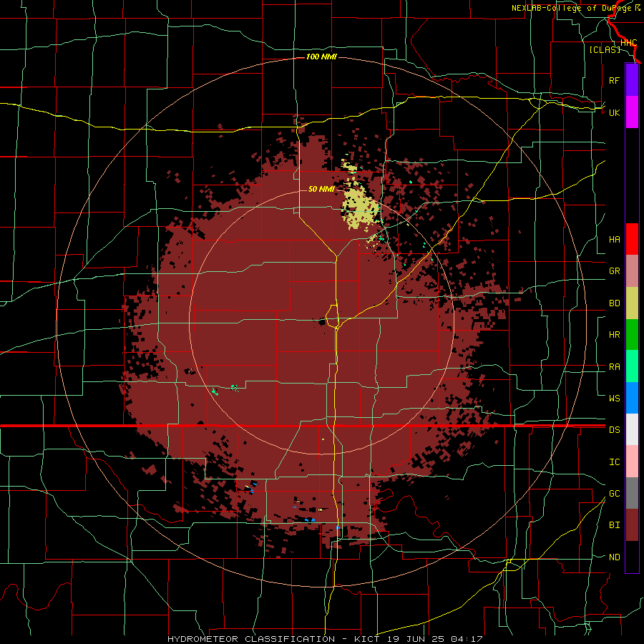Click the IC light-pink legend swatch

(x=632, y=462)
